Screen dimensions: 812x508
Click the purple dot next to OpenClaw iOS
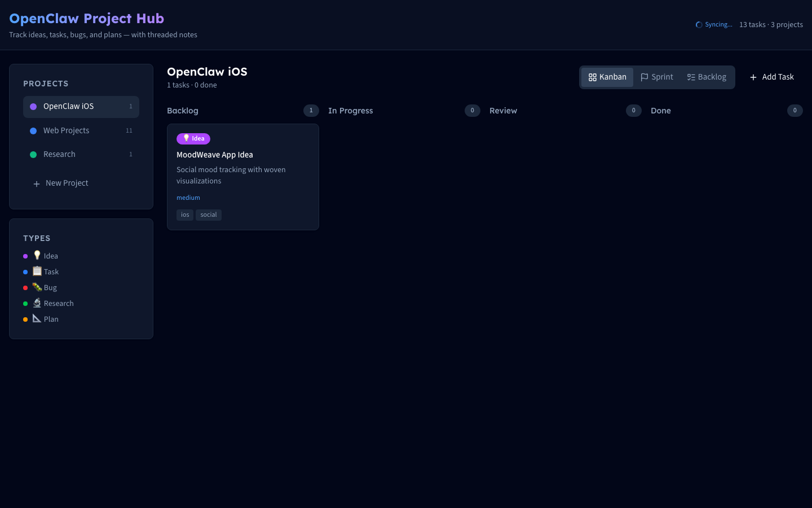point(33,107)
